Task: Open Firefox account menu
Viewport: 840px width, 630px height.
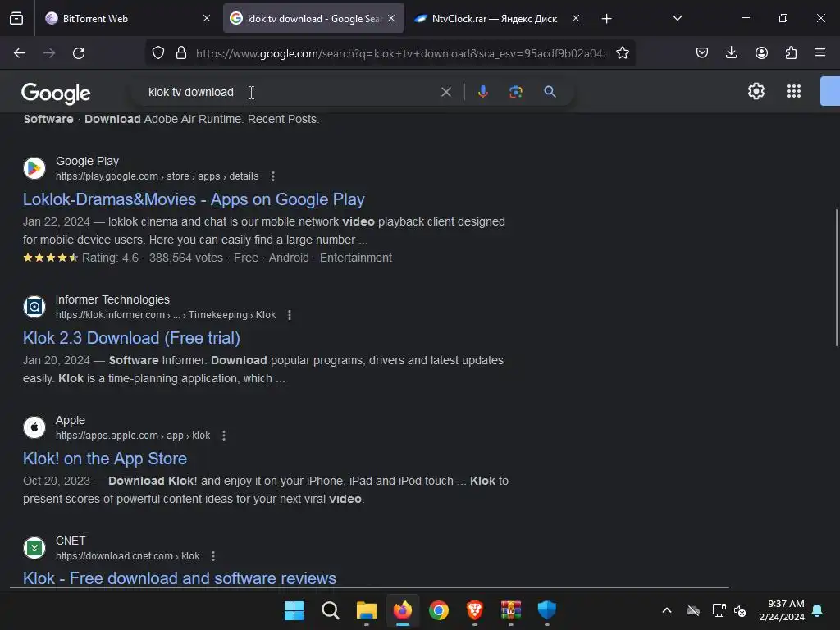Action: tap(761, 52)
